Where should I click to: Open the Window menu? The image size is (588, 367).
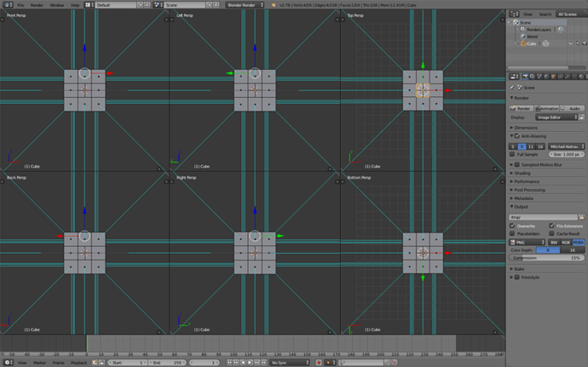56,5
